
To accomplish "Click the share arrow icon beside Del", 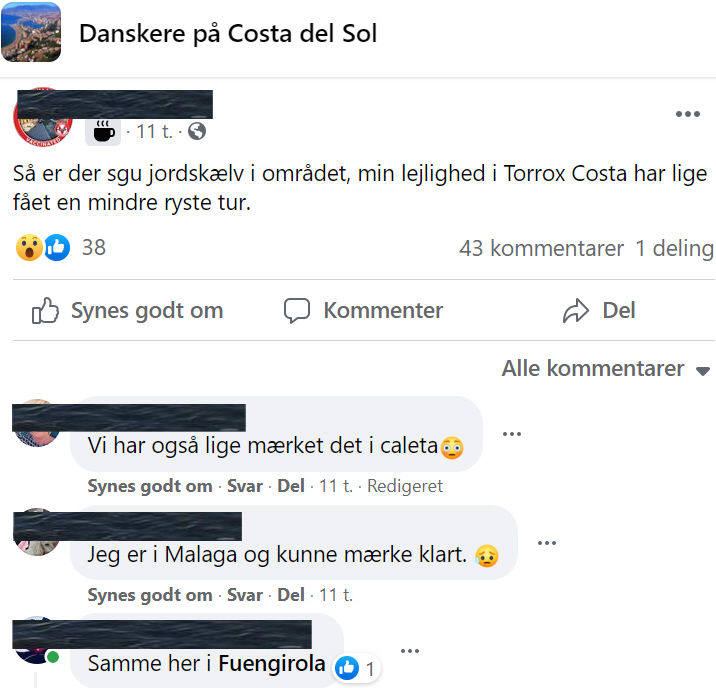I will [576, 311].
